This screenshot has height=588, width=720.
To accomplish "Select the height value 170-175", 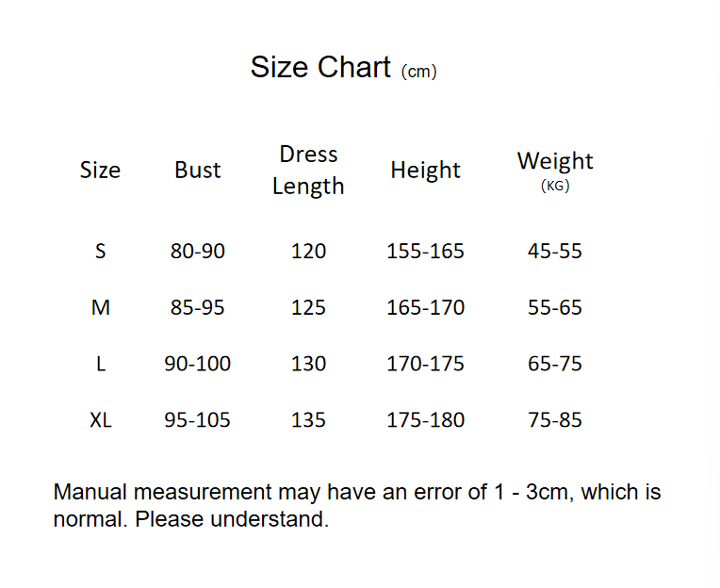I will click(x=426, y=364).
